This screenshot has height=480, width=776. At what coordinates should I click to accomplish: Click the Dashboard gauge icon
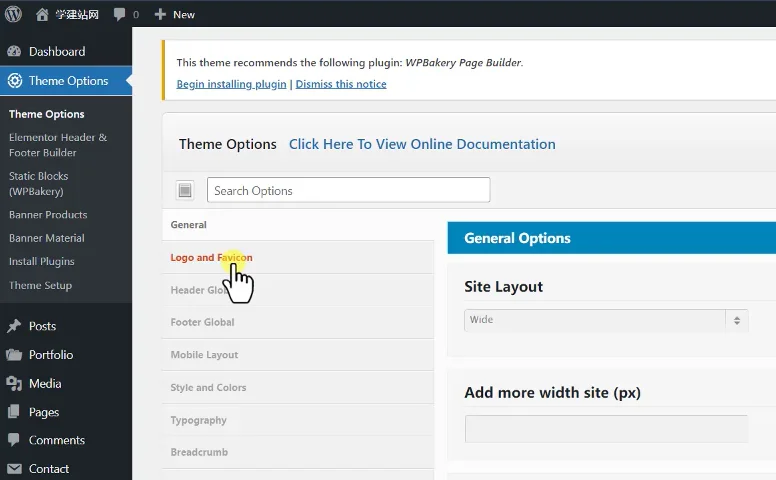click(14, 51)
